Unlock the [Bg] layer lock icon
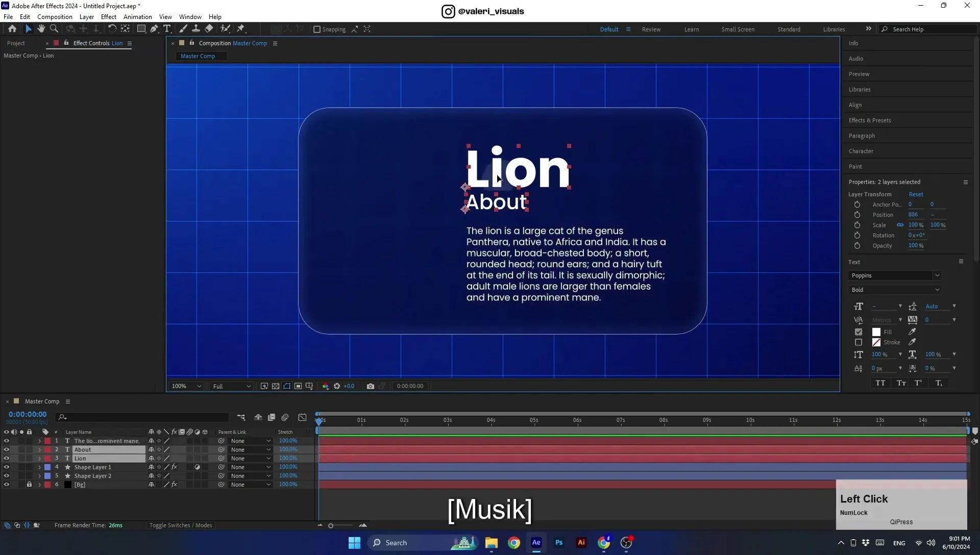 pos(29,485)
